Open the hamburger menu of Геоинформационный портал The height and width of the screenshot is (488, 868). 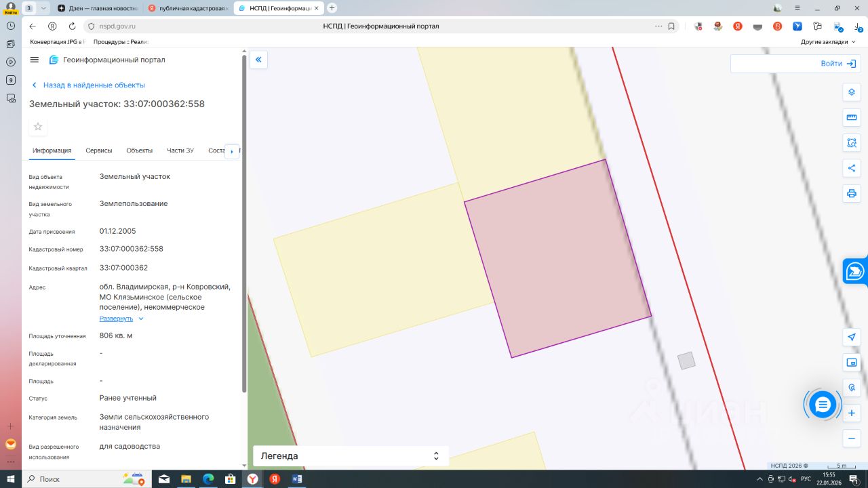tap(35, 60)
